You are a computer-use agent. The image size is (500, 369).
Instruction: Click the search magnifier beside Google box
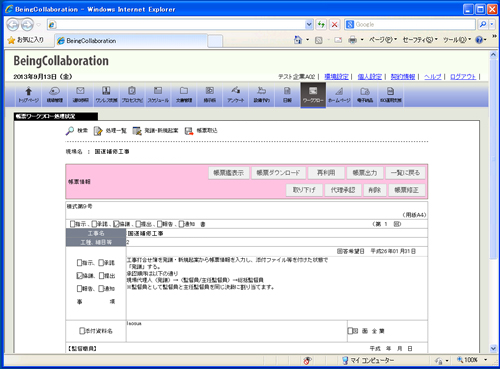[x=482, y=24]
